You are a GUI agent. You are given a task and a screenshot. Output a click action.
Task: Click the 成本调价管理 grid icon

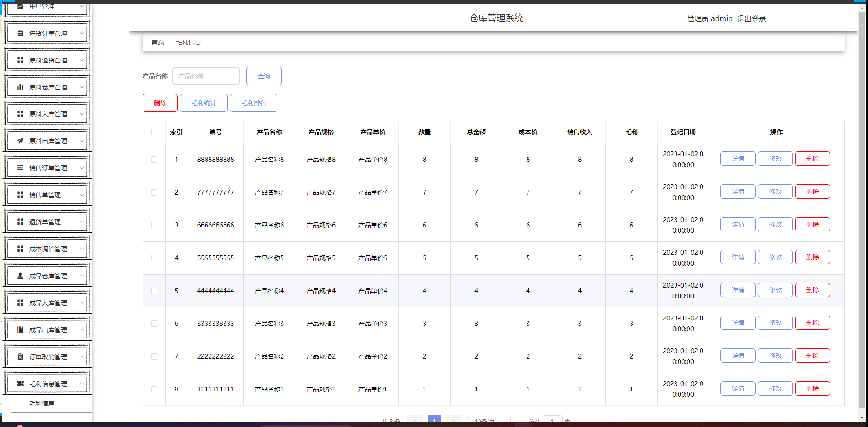(x=20, y=249)
